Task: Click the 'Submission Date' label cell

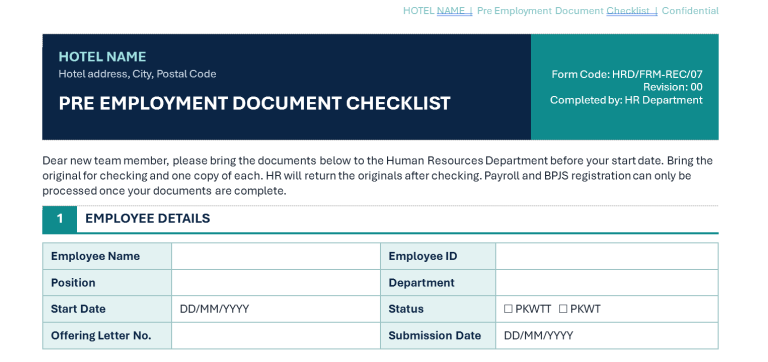Action: [x=438, y=336]
